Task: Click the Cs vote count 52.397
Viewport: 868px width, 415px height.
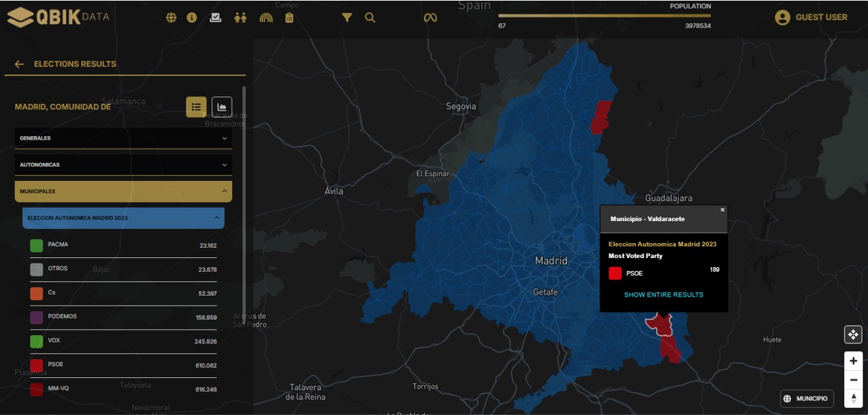Action: click(208, 294)
